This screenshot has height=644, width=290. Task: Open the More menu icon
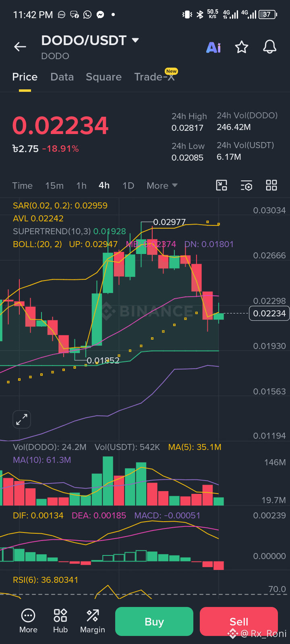click(x=28, y=621)
